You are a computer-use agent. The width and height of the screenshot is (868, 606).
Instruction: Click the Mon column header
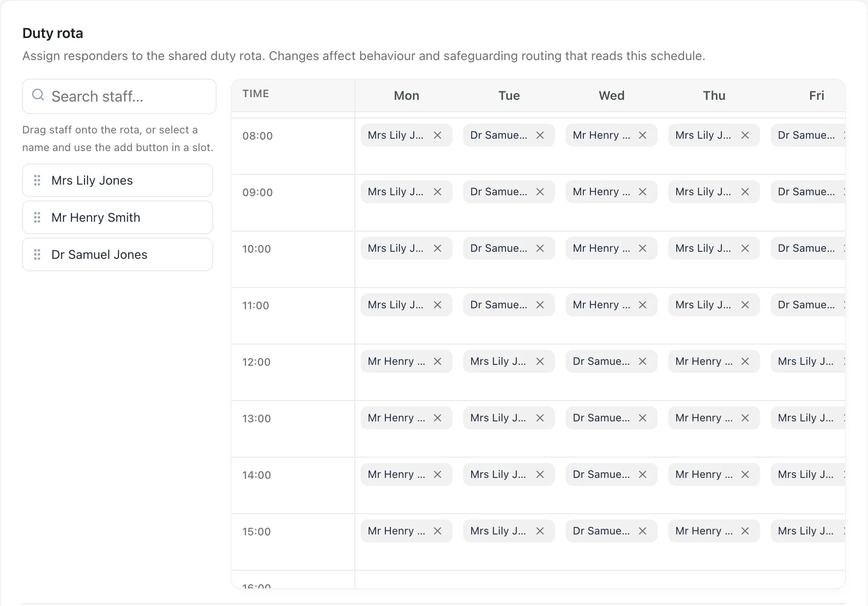pyautogui.click(x=407, y=95)
